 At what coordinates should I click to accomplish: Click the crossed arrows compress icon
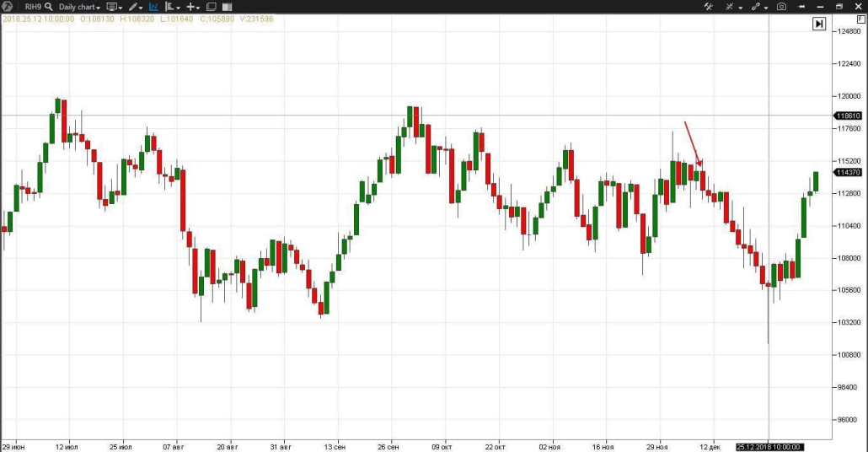click(730, 7)
